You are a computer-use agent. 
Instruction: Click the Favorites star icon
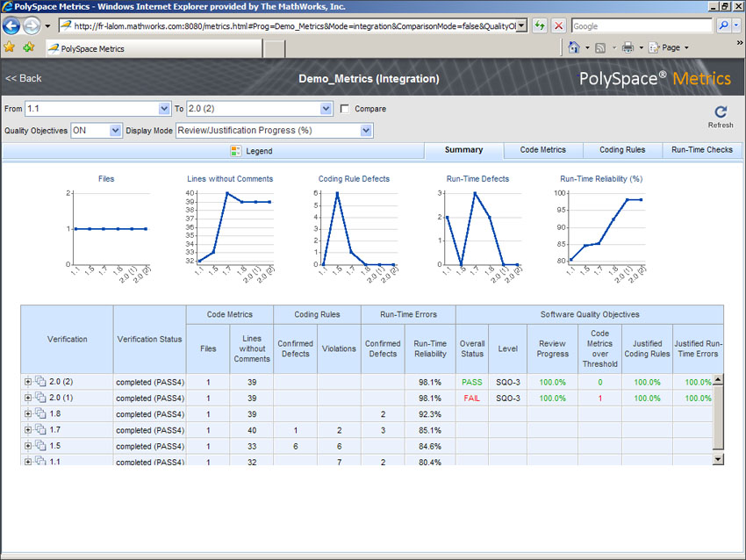tap(10, 47)
